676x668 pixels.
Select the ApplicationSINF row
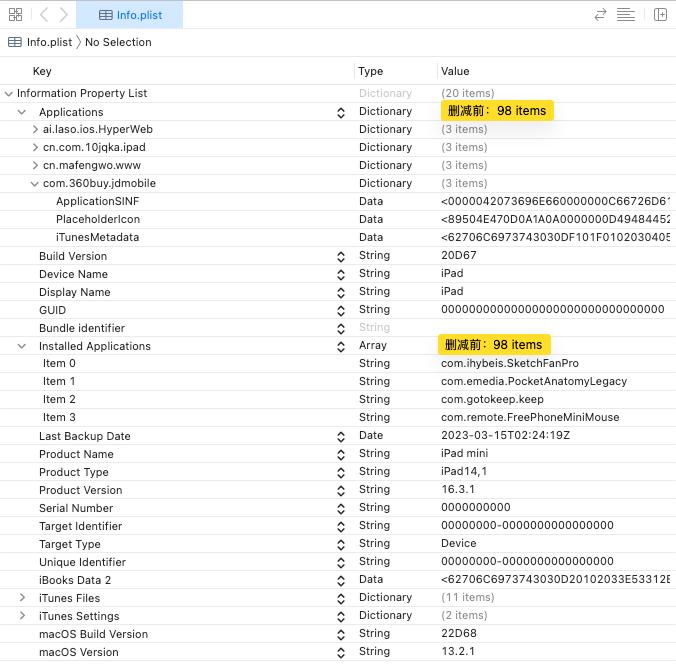[338, 201]
